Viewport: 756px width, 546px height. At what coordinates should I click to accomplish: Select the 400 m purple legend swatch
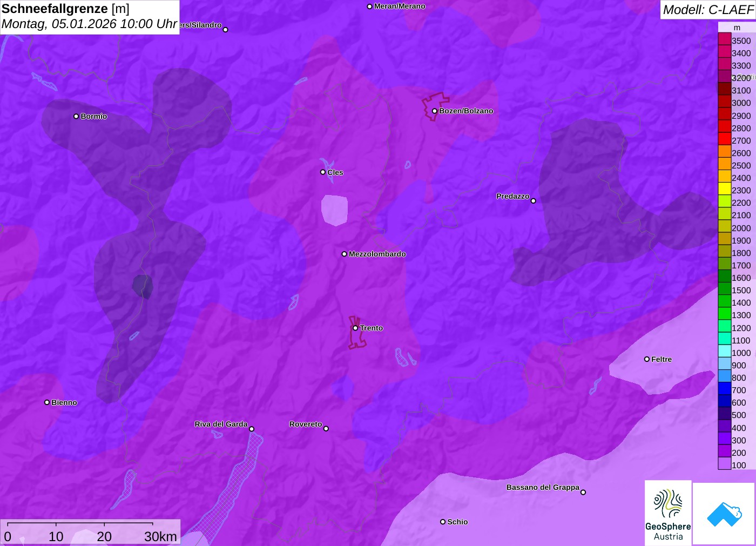tap(725, 426)
